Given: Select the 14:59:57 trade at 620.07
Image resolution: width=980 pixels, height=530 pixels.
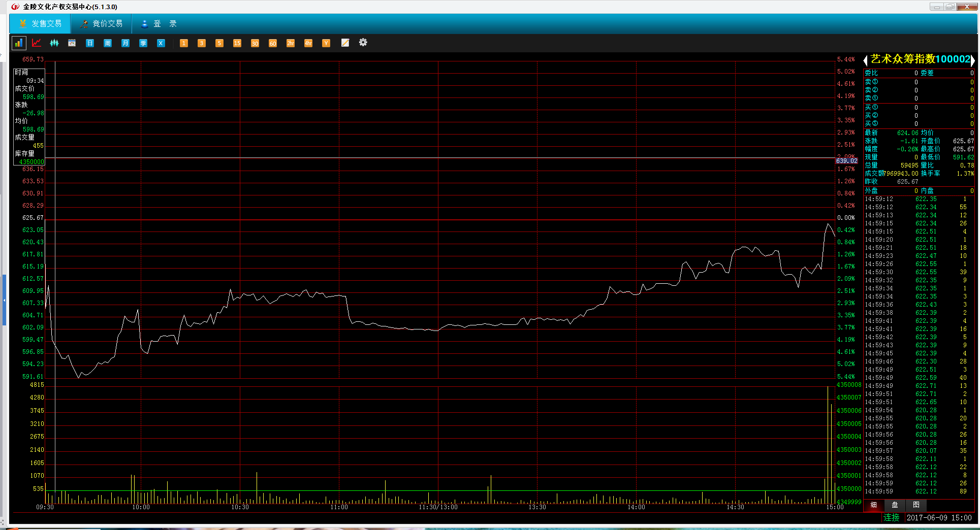Looking at the screenshot, I should click(x=919, y=451).
